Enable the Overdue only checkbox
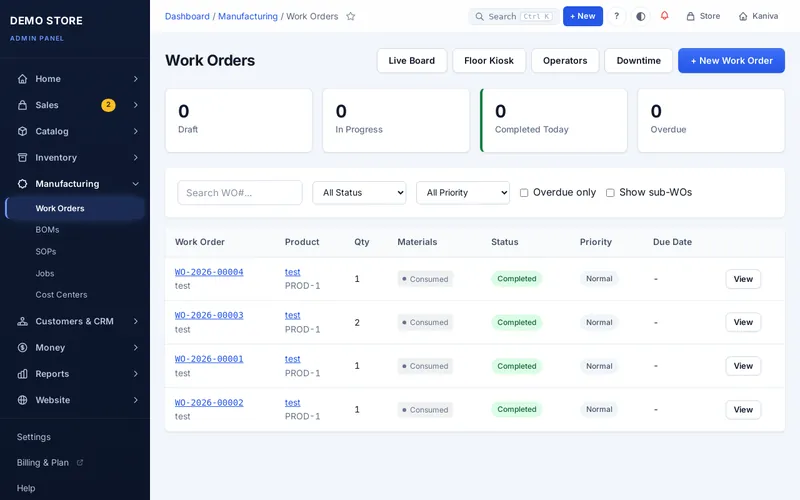Image resolution: width=800 pixels, height=500 pixels. pos(524,193)
